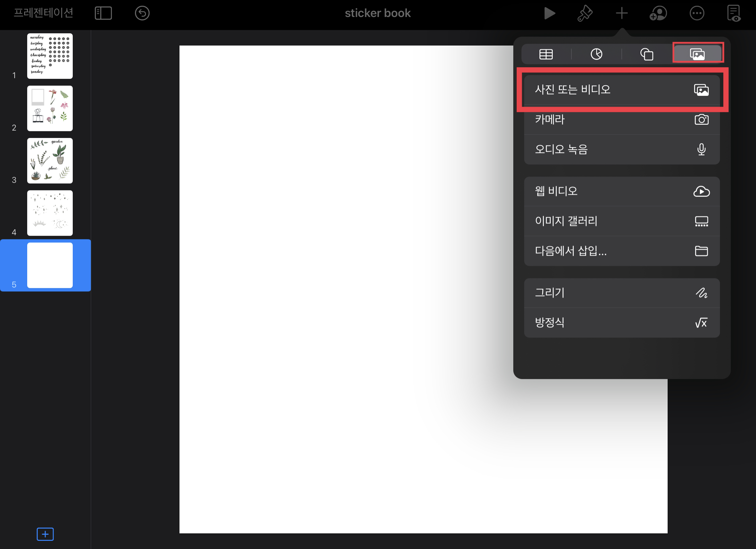Open the Document view options icon
This screenshot has height=549, width=756.
coord(734,14)
